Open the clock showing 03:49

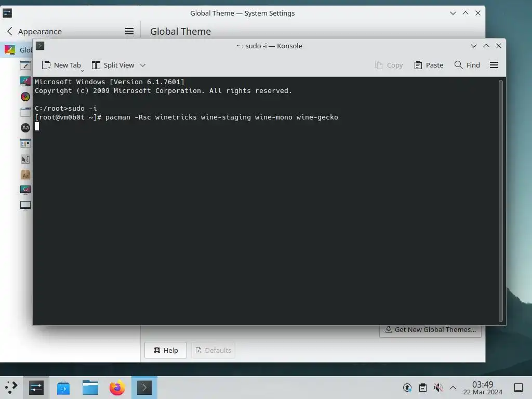(x=483, y=388)
